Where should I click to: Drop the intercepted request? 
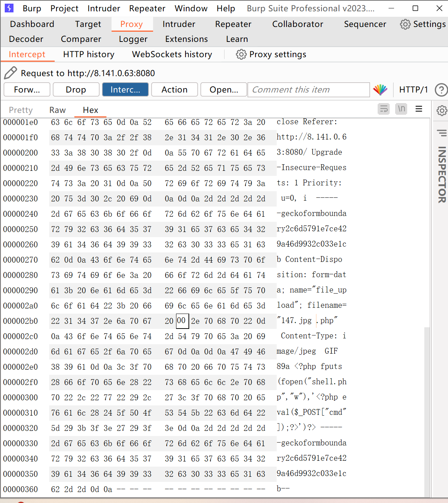coord(76,90)
